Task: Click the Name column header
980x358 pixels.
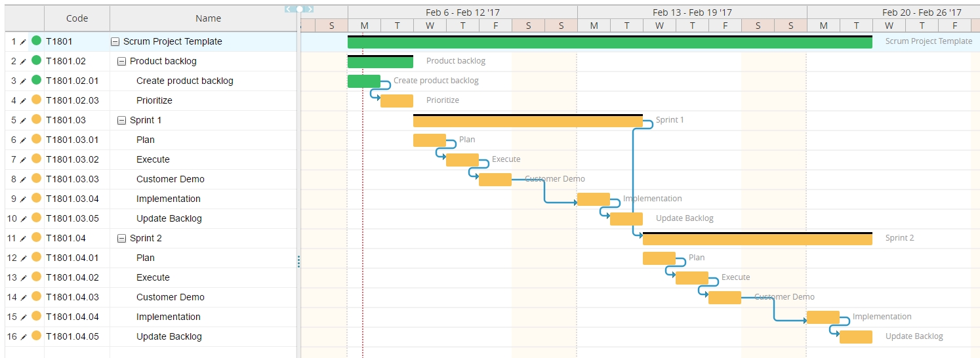Action: pos(208,18)
